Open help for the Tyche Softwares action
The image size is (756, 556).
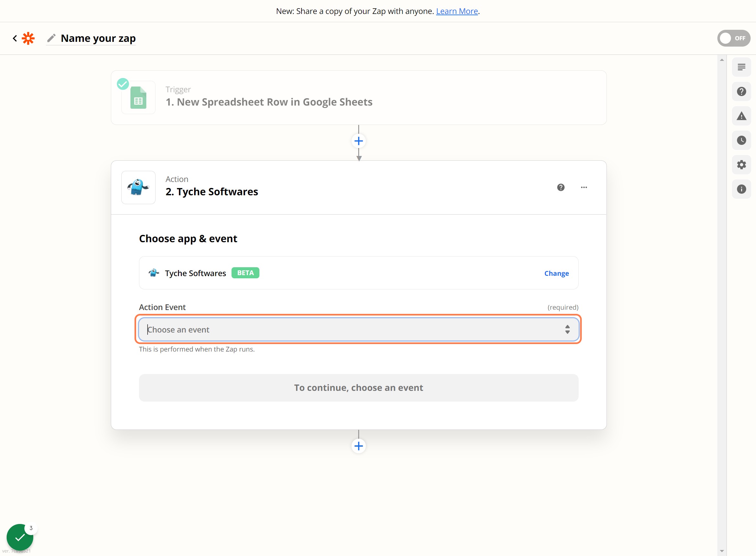pyautogui.click(x=561, y=187)
